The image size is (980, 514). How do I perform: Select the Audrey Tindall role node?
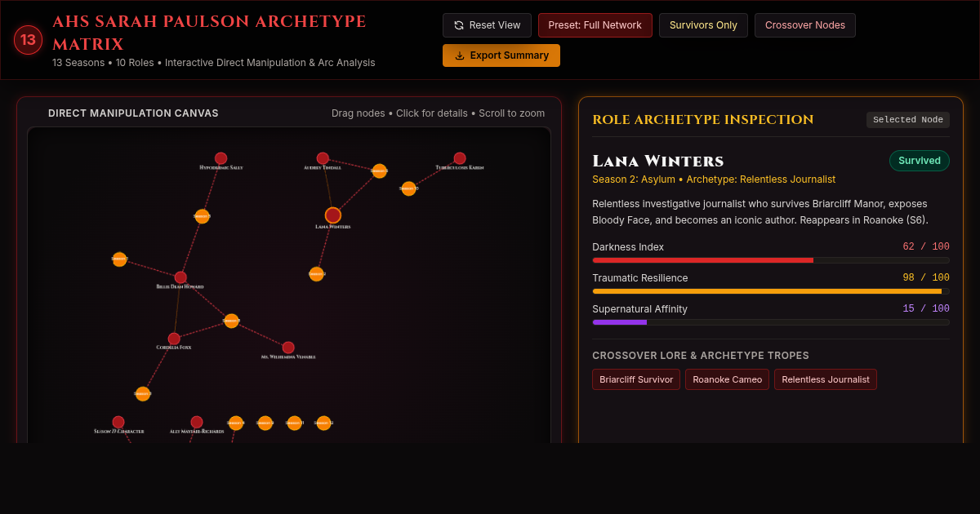pyautogui.click(x=323, y=158)
